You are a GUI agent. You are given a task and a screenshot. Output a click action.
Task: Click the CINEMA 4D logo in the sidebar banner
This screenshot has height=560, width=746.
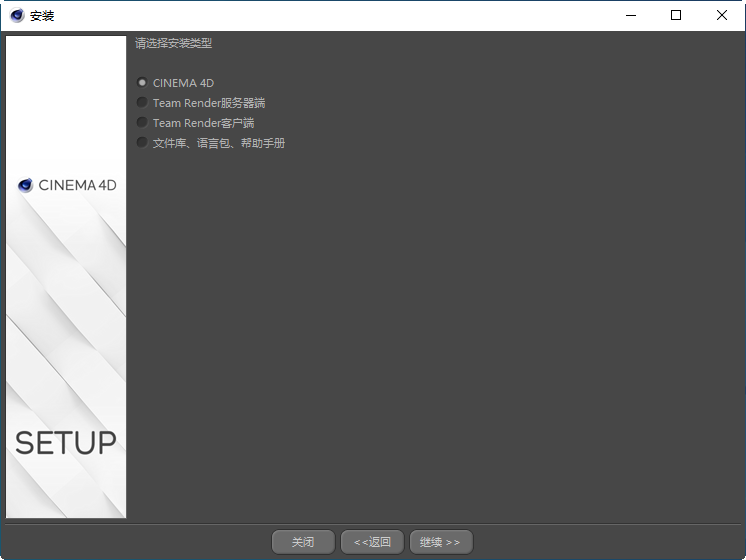[67, 185]
